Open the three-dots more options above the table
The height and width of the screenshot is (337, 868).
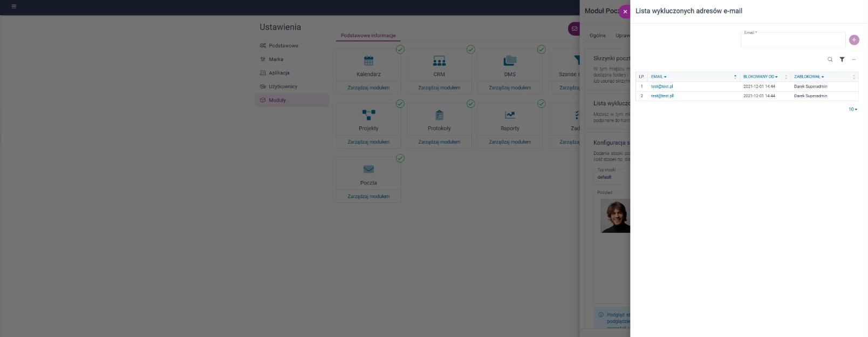[854, 60]
